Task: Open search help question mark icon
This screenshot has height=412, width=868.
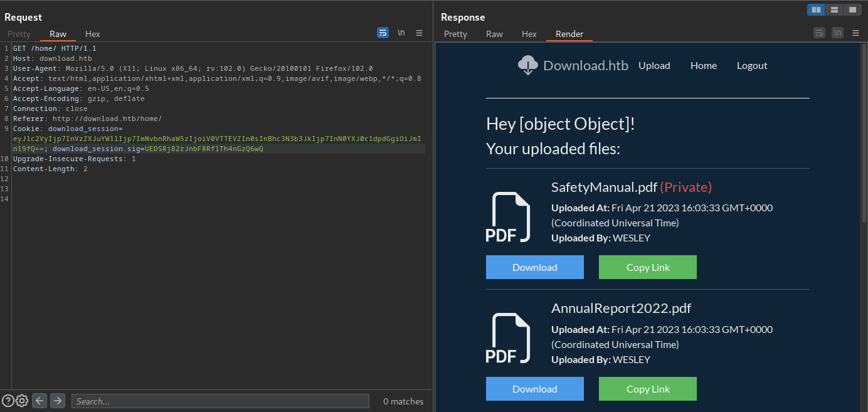Action: click(x=8, y=401)
